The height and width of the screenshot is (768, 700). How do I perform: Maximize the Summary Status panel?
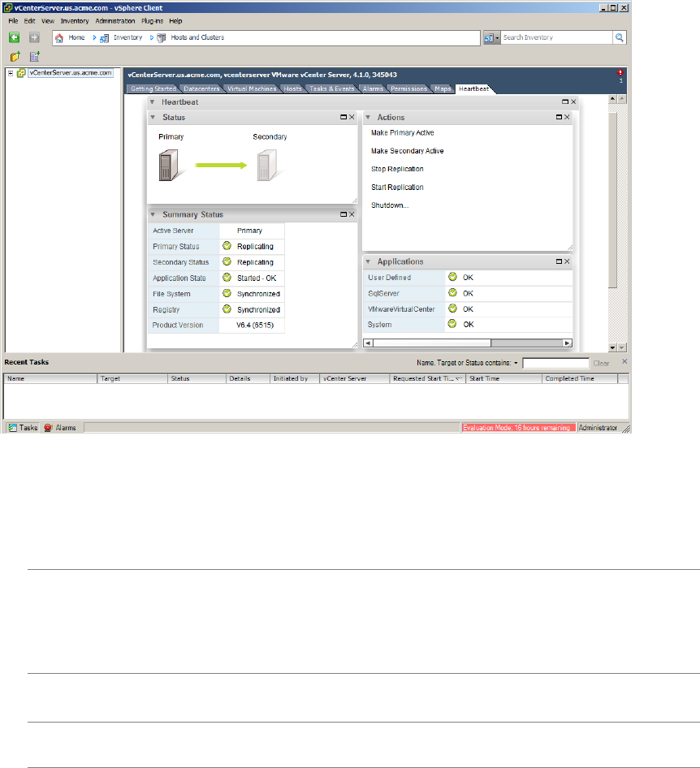(x=344, y=214)
